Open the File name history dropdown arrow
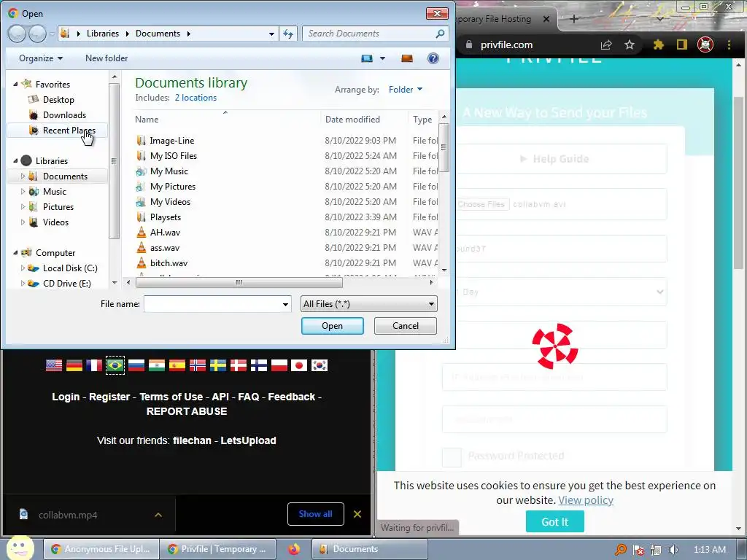The height and width of the screenshot is (560, 747). [285, 304]
